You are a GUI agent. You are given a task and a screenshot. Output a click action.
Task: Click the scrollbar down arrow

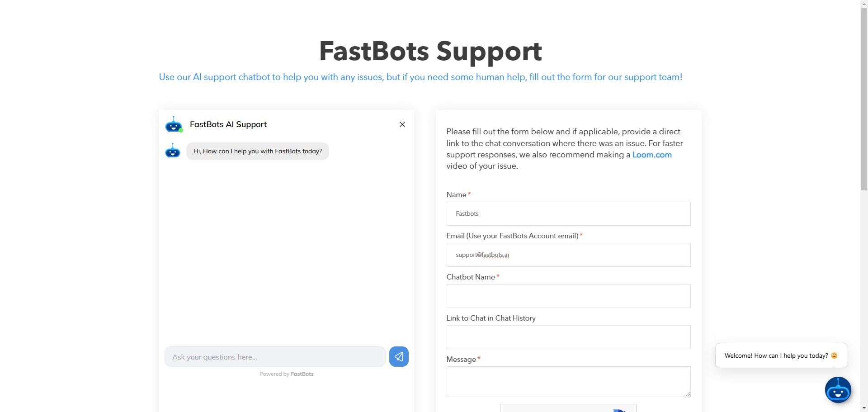tap(864, 408)
